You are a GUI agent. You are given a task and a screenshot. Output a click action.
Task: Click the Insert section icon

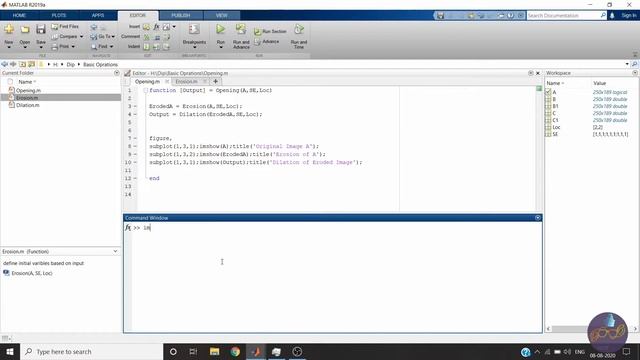[x=146, y=27]
